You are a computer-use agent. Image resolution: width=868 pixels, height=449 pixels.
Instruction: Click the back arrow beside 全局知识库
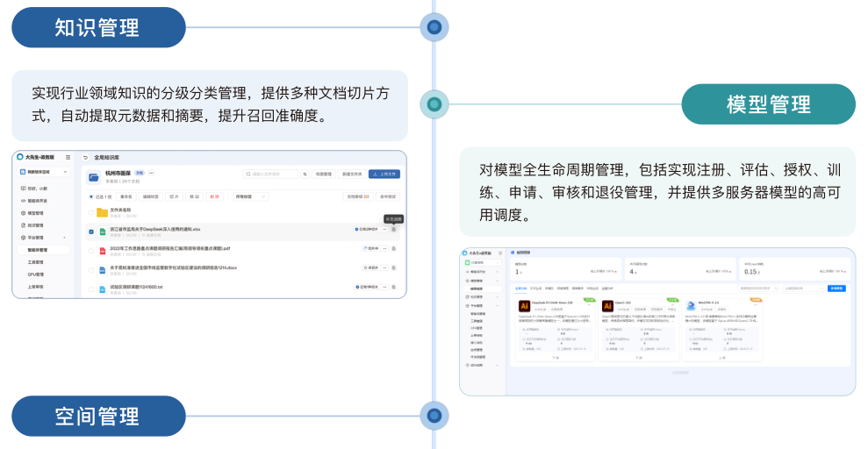[85, 157]
